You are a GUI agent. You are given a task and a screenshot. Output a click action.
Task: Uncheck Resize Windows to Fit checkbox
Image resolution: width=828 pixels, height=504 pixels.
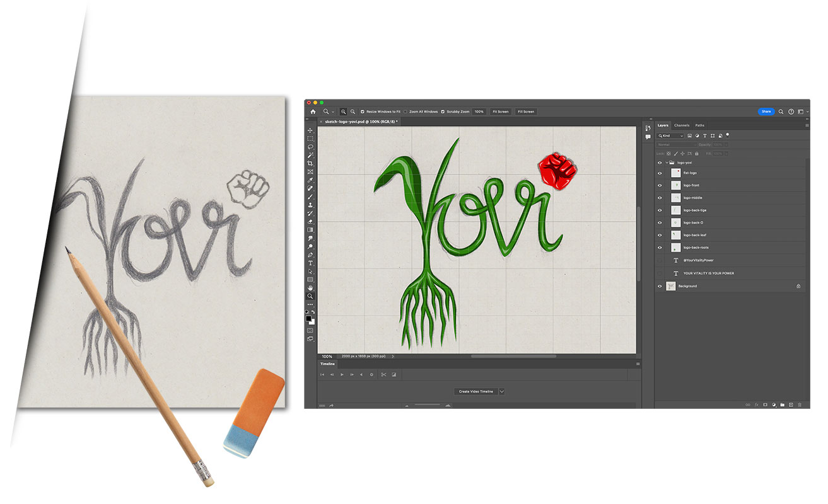[363, 112]
